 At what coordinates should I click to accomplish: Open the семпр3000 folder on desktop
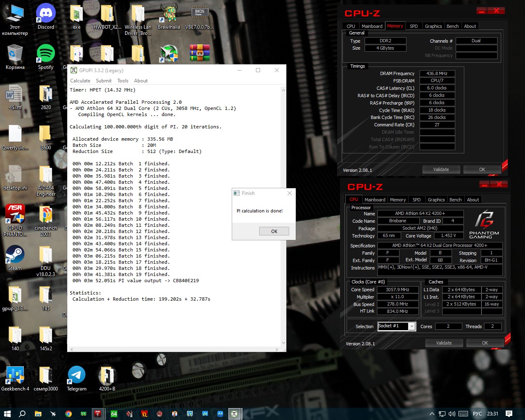[x=46, y=379]
